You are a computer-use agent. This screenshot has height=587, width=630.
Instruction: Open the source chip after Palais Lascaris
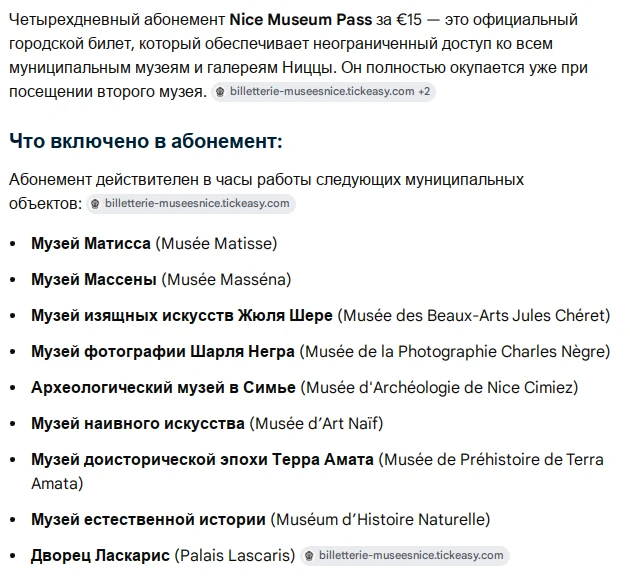[x=405, y=556]
